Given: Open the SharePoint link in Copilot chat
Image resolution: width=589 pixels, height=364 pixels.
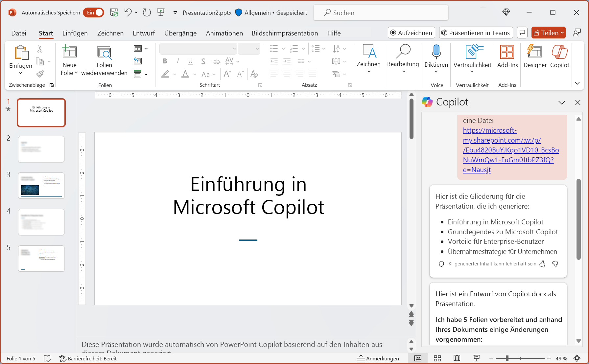Looking at the screenshot, I should click(x=511, y=150).
